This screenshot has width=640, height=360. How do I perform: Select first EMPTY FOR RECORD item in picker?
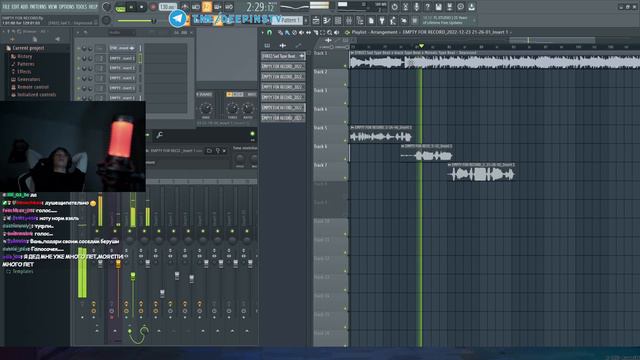click(x=283, y=66)
